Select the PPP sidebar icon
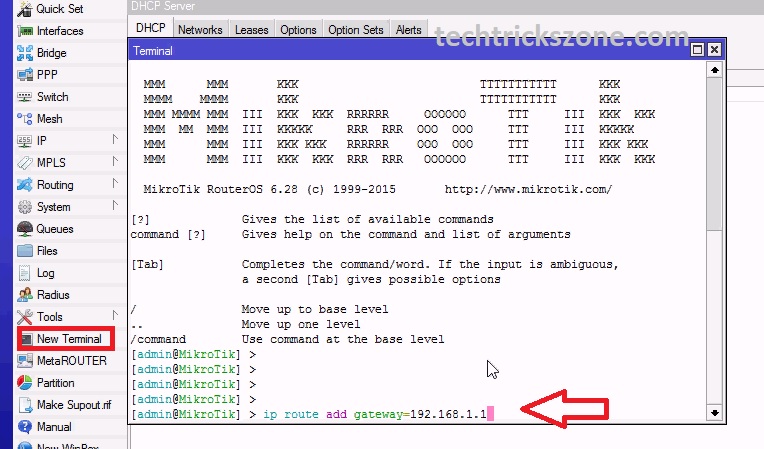 24,75
